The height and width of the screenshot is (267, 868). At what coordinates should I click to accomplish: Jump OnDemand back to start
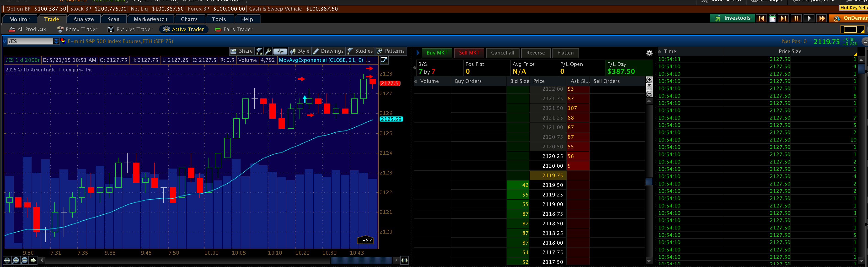761,18
